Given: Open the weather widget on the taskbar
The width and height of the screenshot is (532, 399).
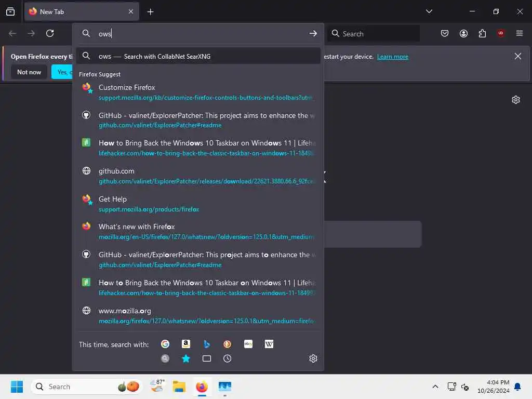Looking at the screenshot, I should pyautogui.click(x=157, y=387).
